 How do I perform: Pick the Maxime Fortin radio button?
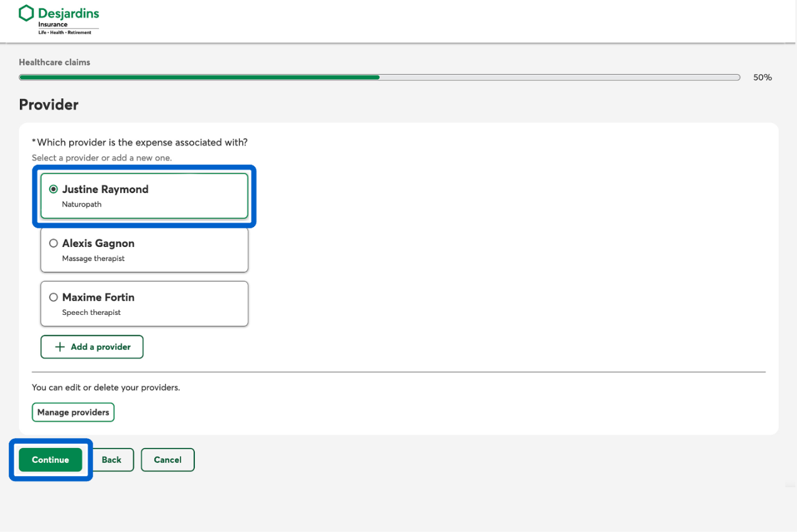(54, 297)
